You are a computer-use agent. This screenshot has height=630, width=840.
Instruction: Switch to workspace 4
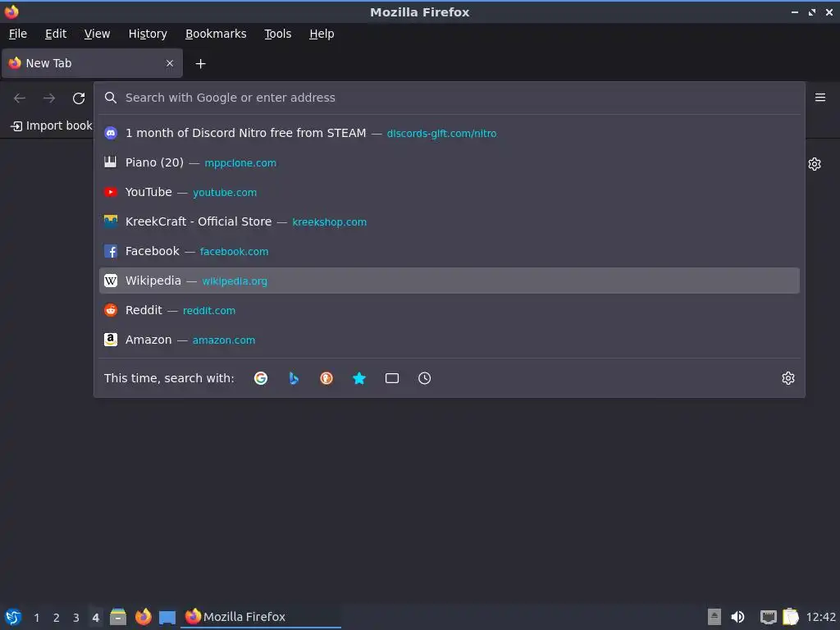(x=95, y=618)
